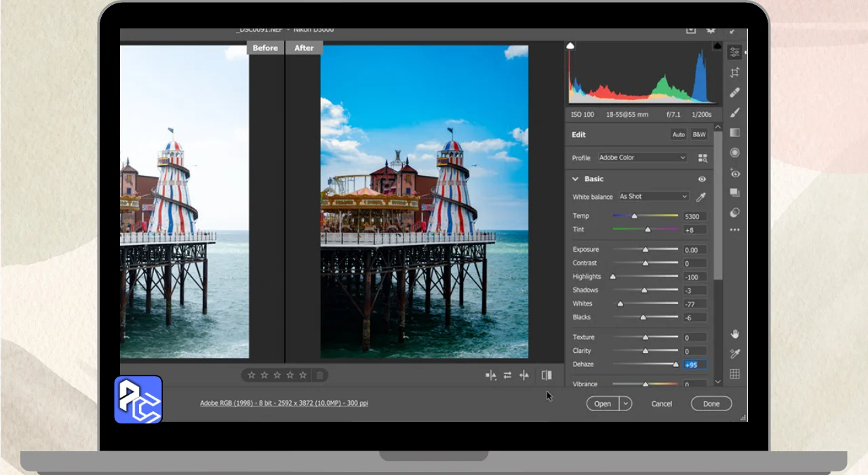This screenshot has height=475, width=868.
Task: Collapse the Basic panel section
Action: point(576,179)
